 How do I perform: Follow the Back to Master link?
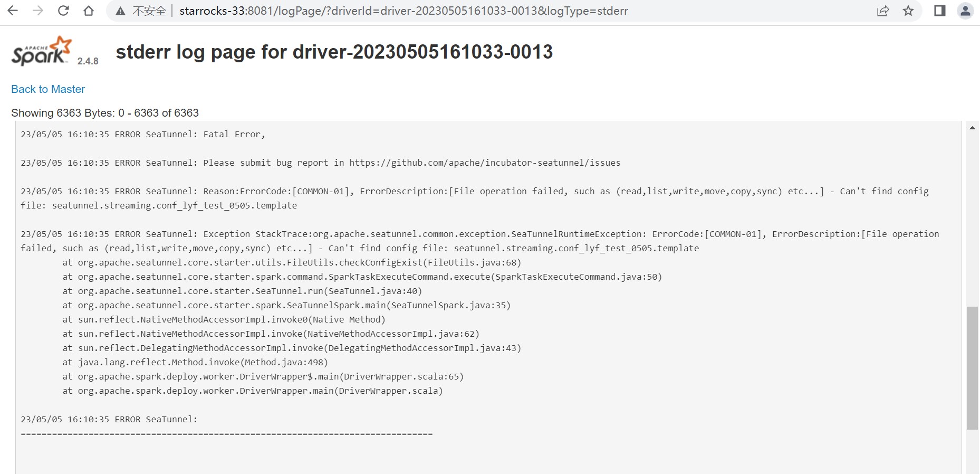[48, 89]
